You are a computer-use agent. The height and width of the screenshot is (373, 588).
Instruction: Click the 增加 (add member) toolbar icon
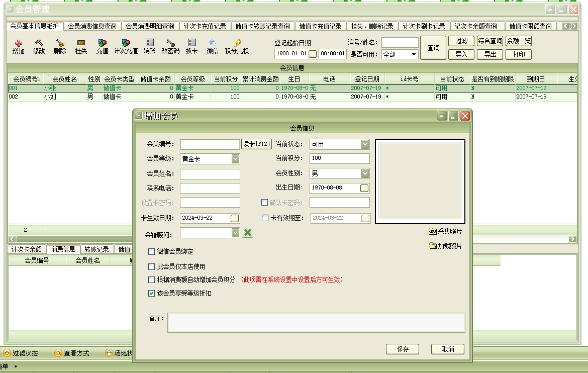point(19,44)
